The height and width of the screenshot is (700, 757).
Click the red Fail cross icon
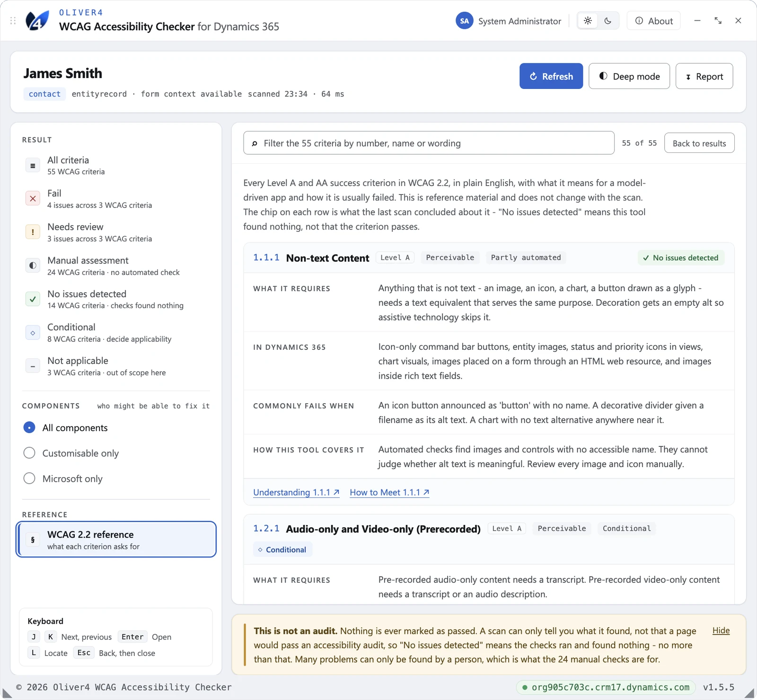[33, 199]
